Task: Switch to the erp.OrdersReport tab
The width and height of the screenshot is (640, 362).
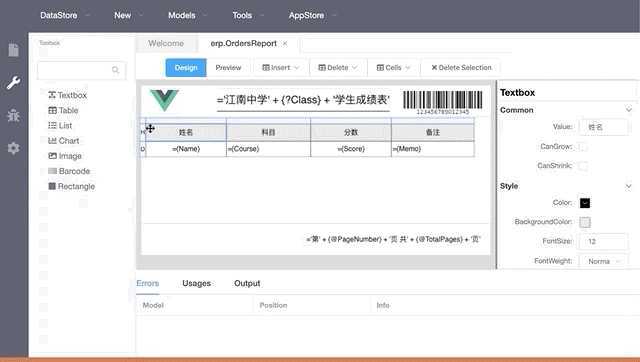Action: [x=244, y=44]
